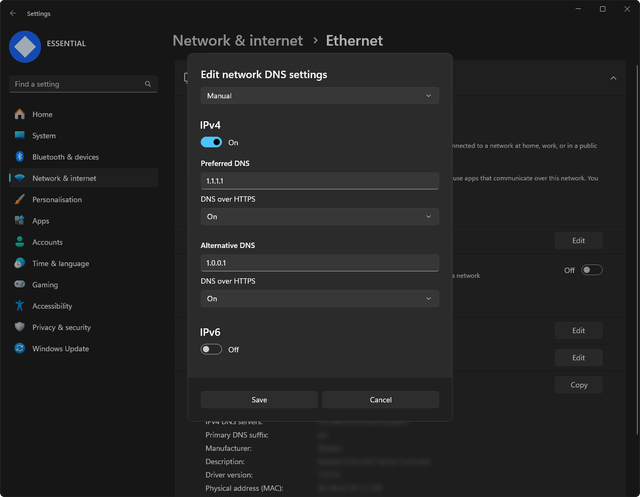
Task: Open the Windows Update icon
Action: [19, 349]
